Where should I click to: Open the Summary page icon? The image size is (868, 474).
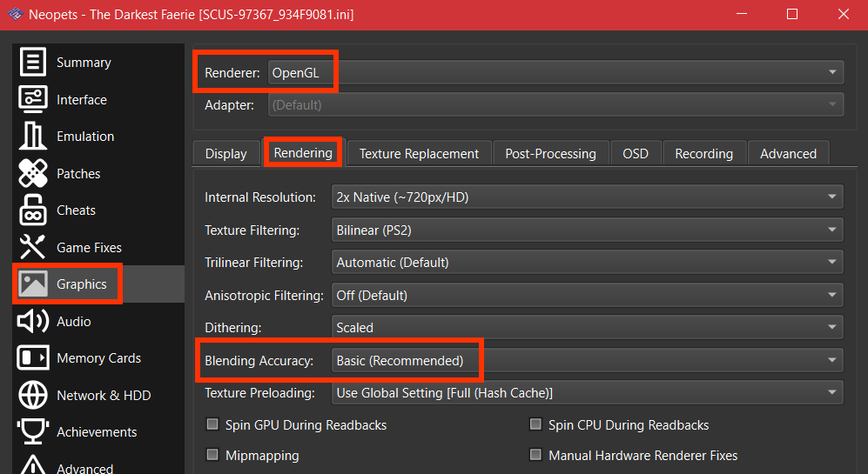coord(33,62)
